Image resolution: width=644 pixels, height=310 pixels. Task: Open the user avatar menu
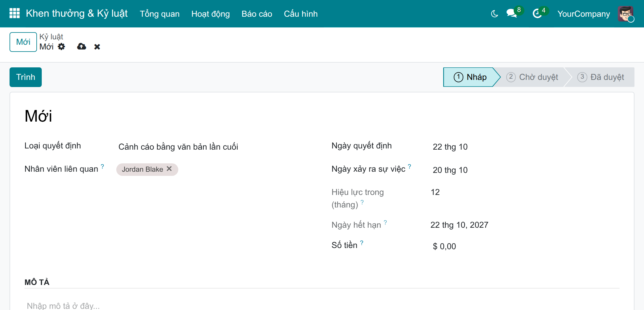point(626,14)
